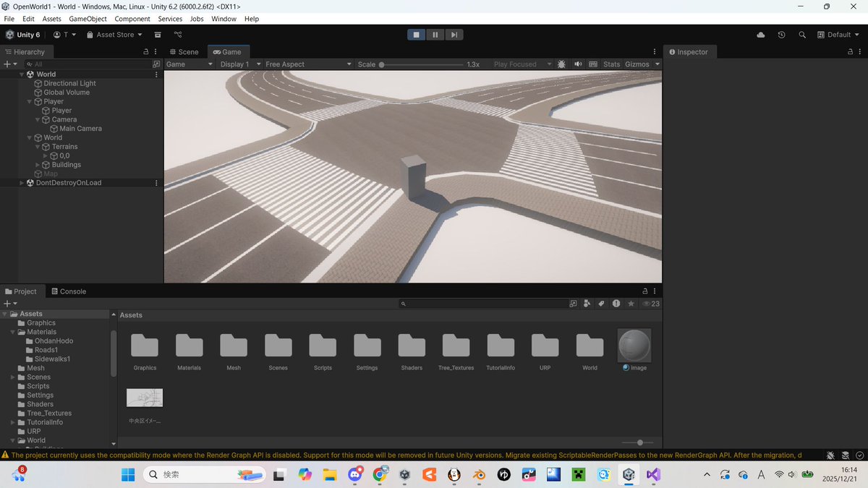Viewport: 868px width, 488px height.
Task: Expand DontDestroyOnLoad scene
Action: [x=22, y=183]
